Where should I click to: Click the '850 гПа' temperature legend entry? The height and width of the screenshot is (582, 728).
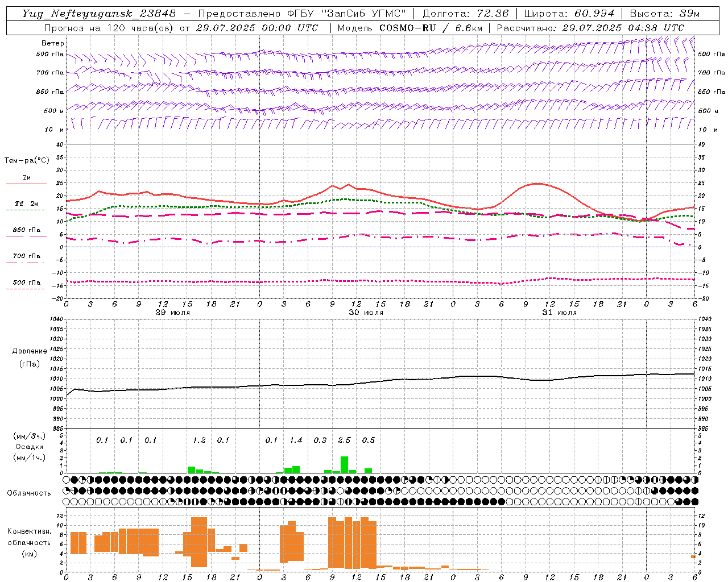coord(27,230)
